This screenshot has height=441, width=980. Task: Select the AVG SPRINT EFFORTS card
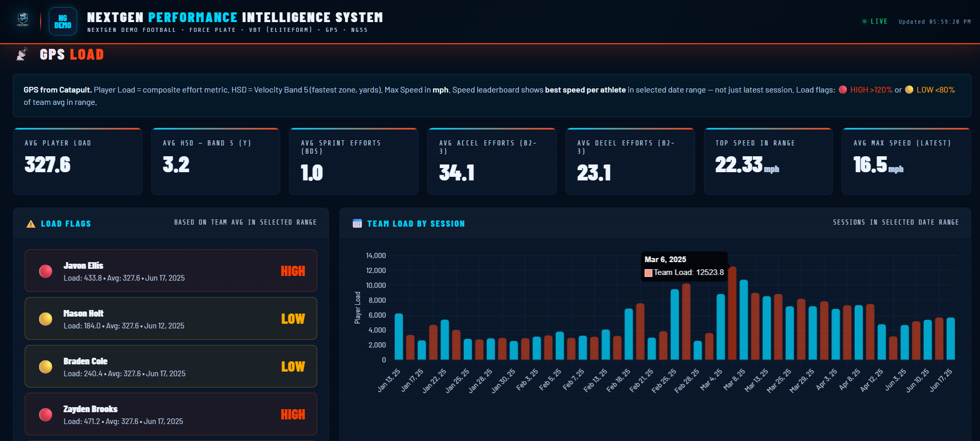[x=354, y=161]
